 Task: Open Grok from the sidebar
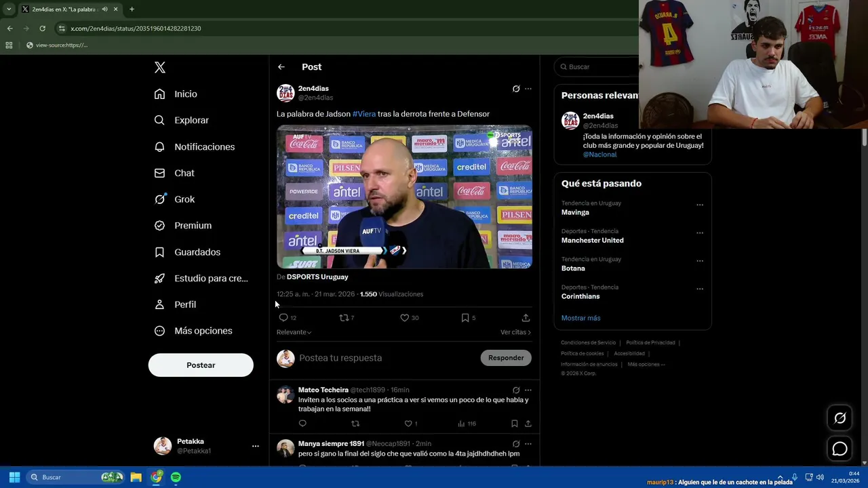pos(174,199)
